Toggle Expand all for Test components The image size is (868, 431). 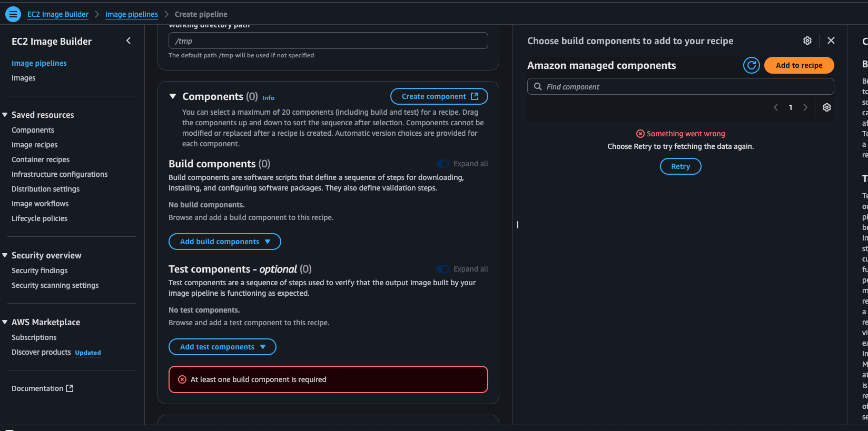coord(443,269)
